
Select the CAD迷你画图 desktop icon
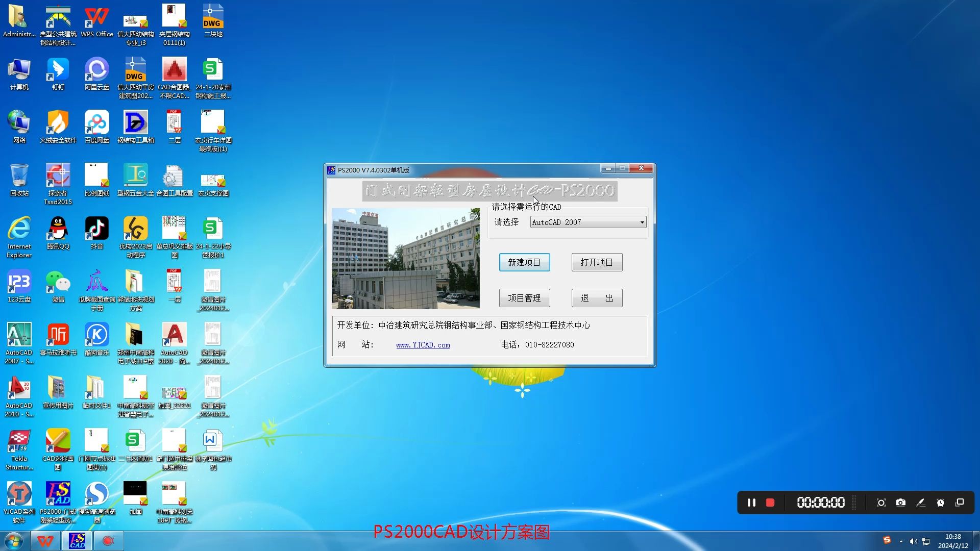click(x=58, y=450)
